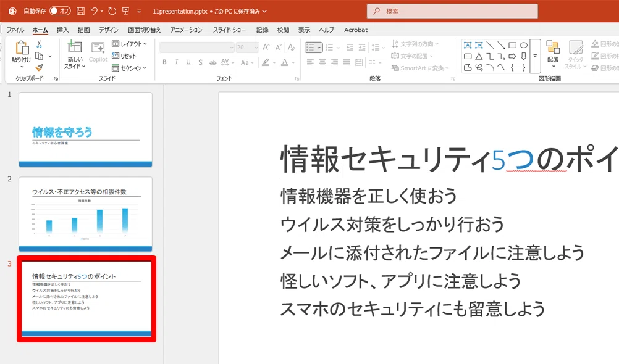The height and width of the screenshot is (364, 619).
Task: Toggle Align Left paragraph alignment
Action: coord(310,62)
